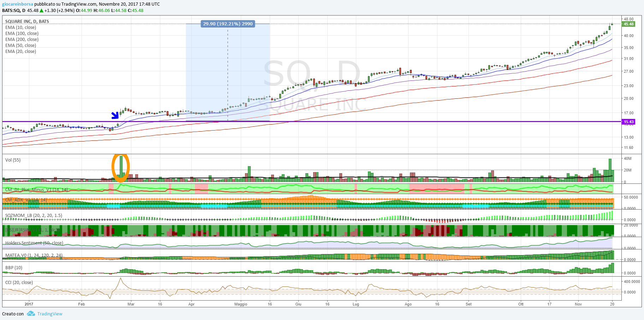This screenshot has width=644, height=320.
Task: Click the 2017 label on the time axis
Action: [x=29, y=304]
